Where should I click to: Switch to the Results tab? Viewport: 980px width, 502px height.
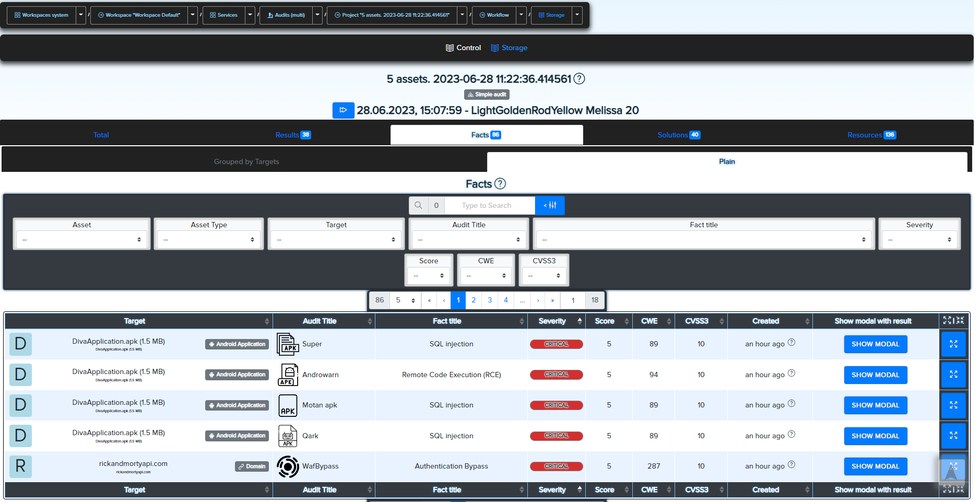(293, 135)
